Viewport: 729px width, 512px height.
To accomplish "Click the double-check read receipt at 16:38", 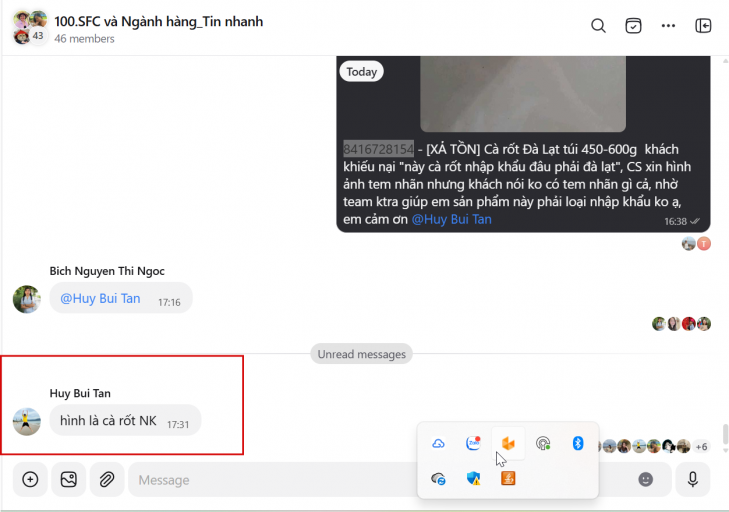I will (x=695, y=221).
